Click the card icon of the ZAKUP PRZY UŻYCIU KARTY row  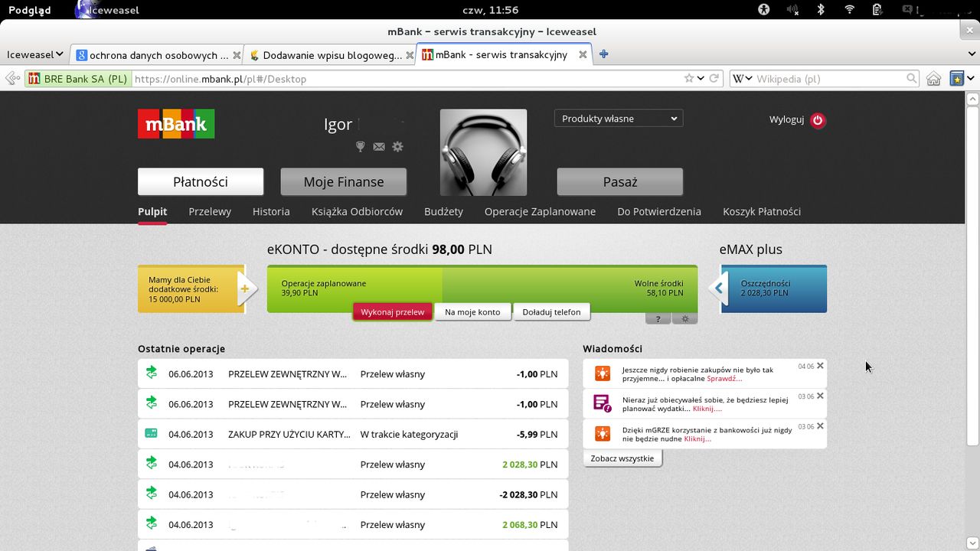click(x=151, y=433)
